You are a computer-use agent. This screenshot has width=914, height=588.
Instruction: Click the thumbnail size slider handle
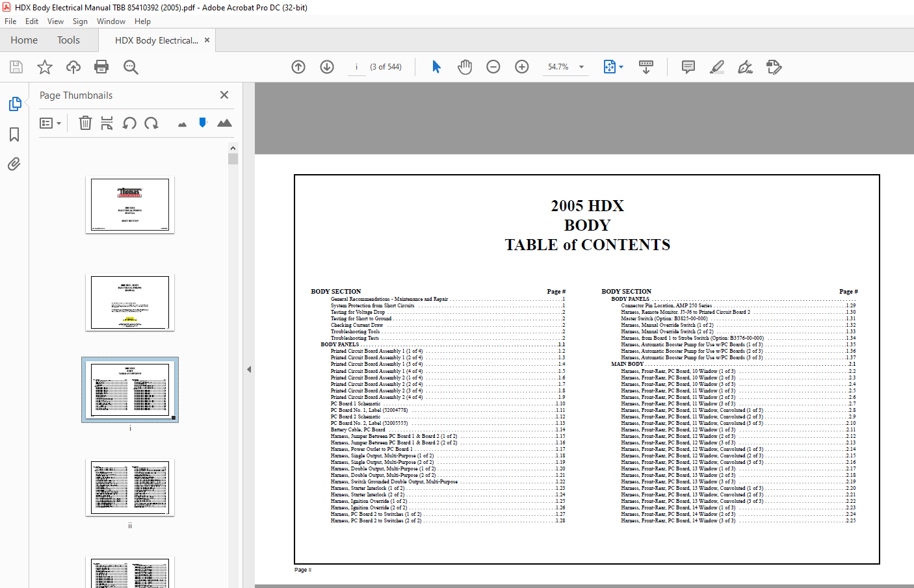pos(203,122)
